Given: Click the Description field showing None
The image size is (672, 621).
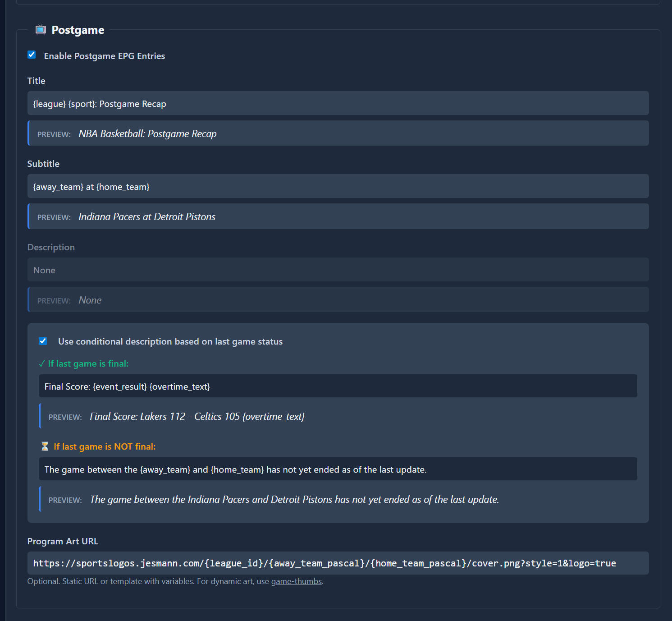Looking at the screenshot, I should 338,270.
